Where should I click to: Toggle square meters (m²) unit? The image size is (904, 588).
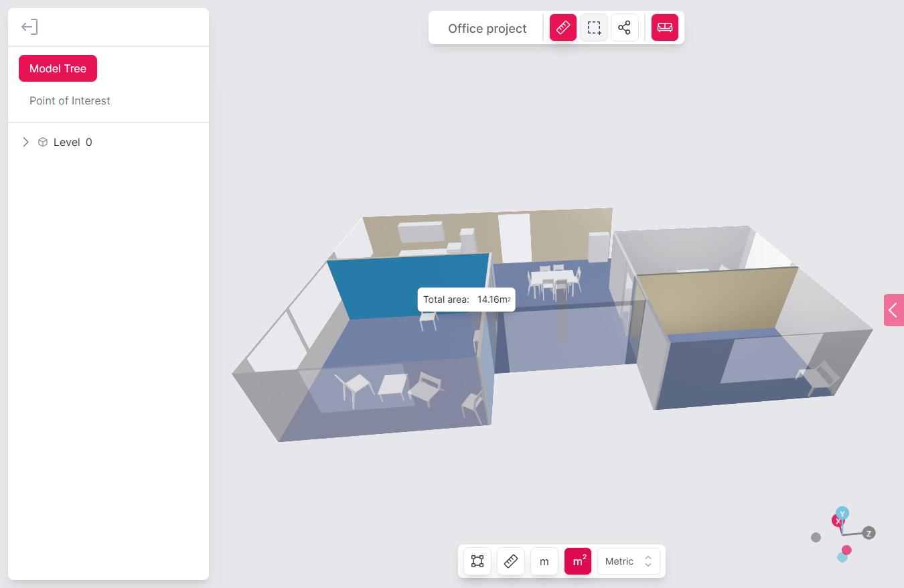[577, 561]
